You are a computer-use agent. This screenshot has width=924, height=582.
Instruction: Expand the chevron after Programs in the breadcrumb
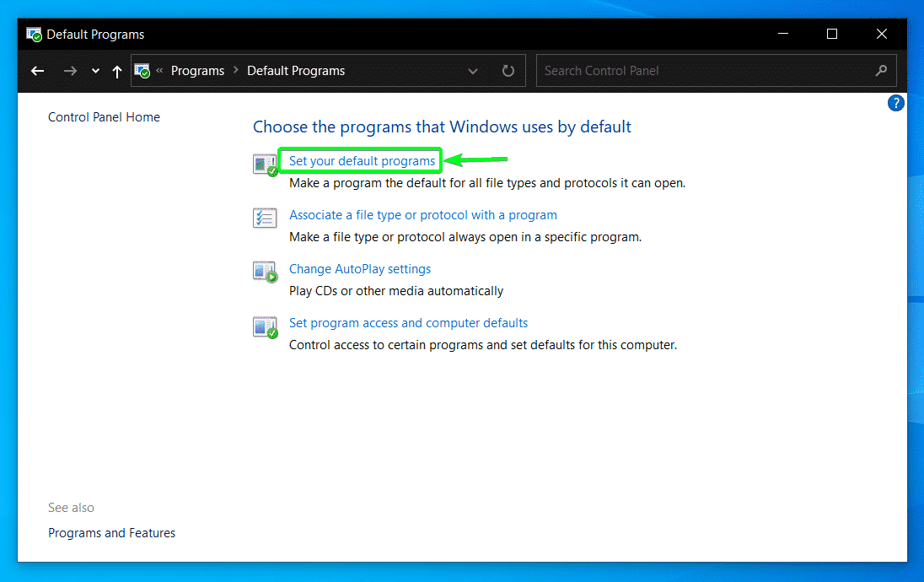(236, 70)
